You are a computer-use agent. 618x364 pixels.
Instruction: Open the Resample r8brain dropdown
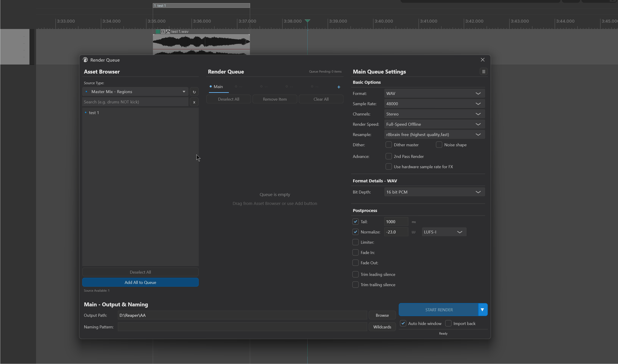click(434, 135)
